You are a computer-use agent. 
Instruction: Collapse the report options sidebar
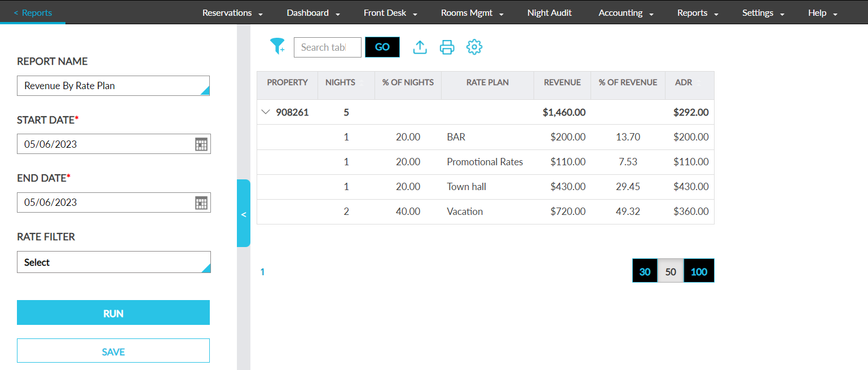(244, 214)
